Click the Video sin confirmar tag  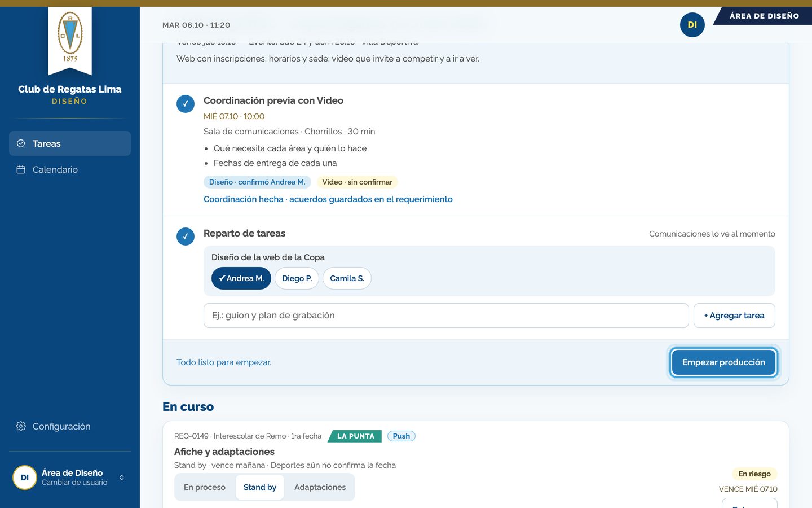point(358,182)
